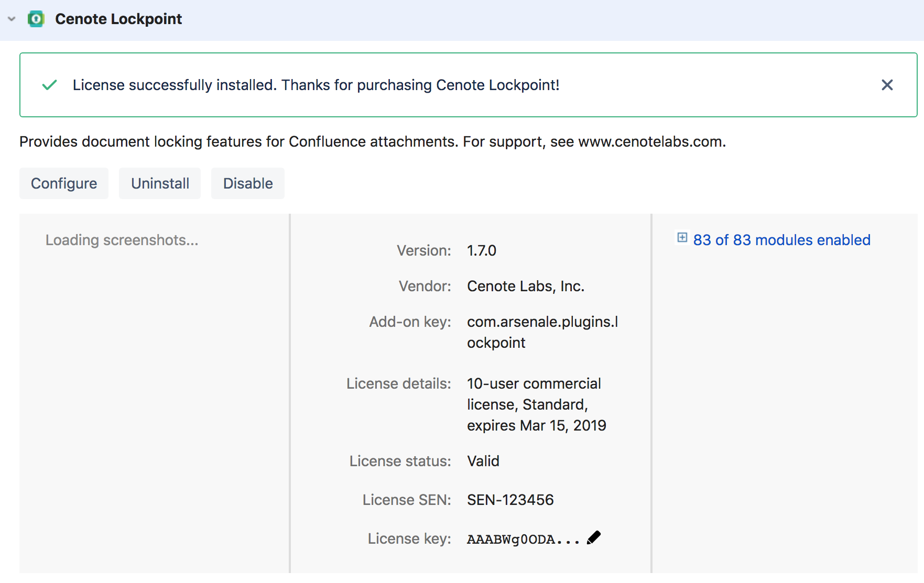This screenshot has height=583, width=924.
Task: Collapse the Cenote Lockpoint add-on row
Action: pyautogui.click(x=12, y=19)
